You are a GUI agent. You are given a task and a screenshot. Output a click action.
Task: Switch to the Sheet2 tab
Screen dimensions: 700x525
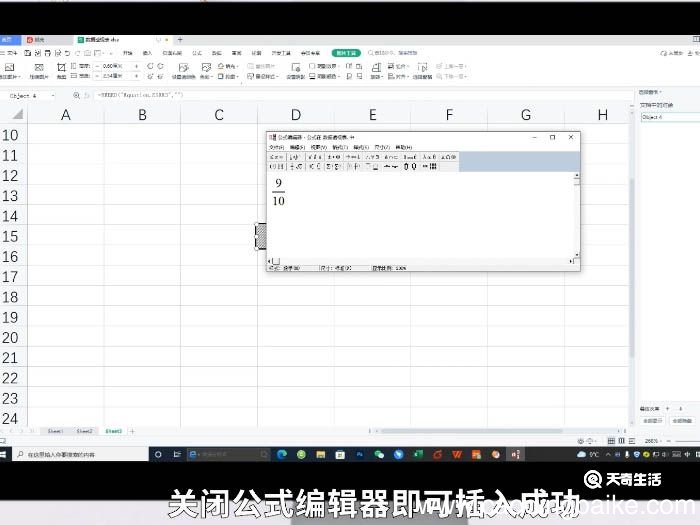point(84,431)
